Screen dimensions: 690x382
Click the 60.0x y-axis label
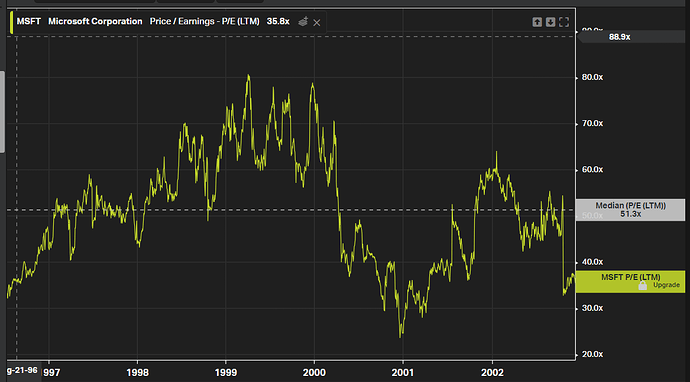click(592, 170)
